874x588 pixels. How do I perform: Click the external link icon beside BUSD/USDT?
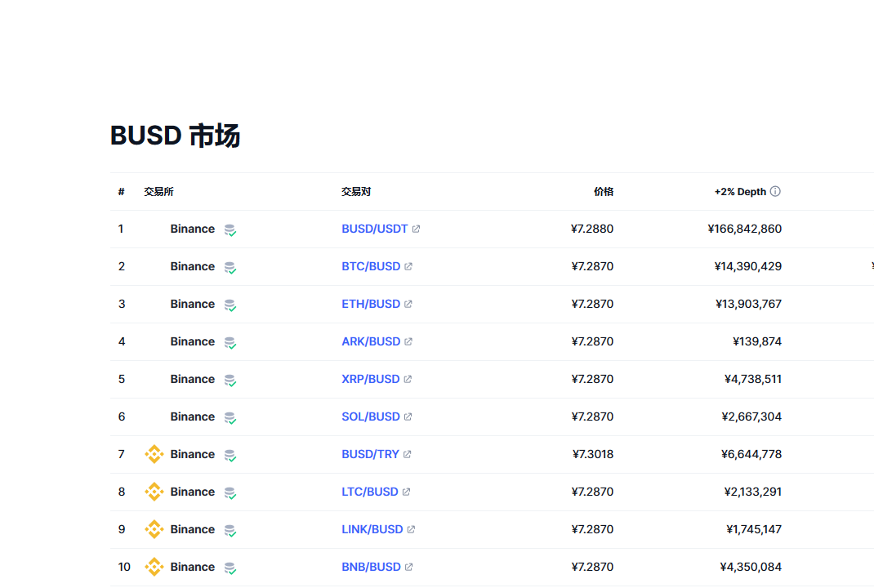pyautogui.click(x=416, y=229)
